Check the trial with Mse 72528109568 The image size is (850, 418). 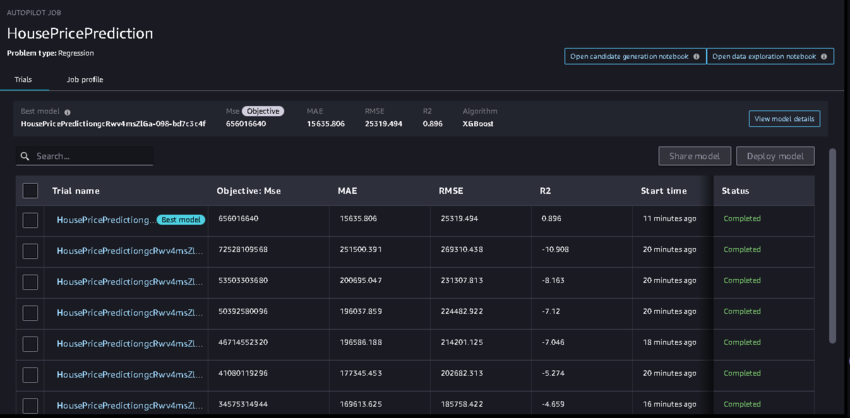click(30, 251)
